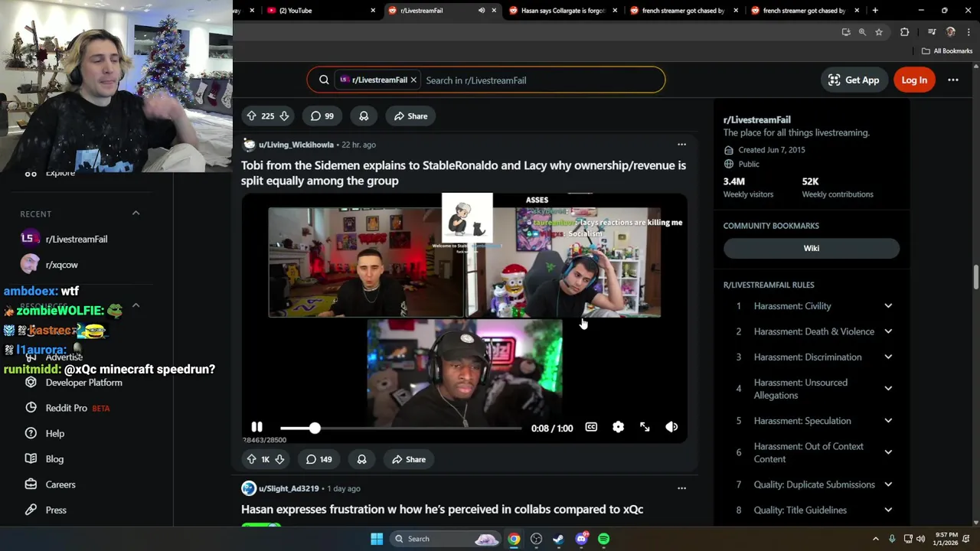Award the Tobi Sidemen post
980x551 pixels.
coord(361,459)
